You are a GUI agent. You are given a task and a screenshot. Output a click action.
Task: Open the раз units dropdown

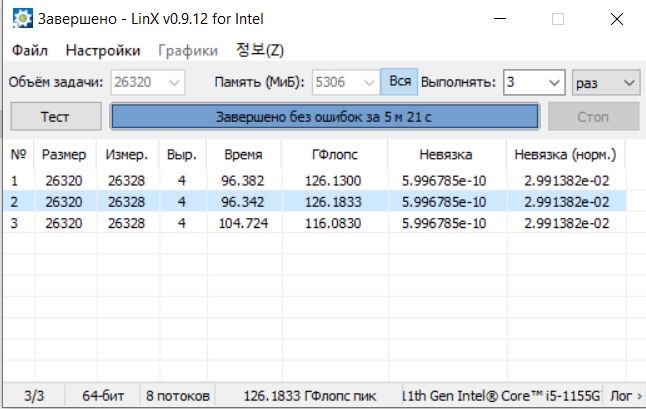pyautogui.click(x=629, y=83)
